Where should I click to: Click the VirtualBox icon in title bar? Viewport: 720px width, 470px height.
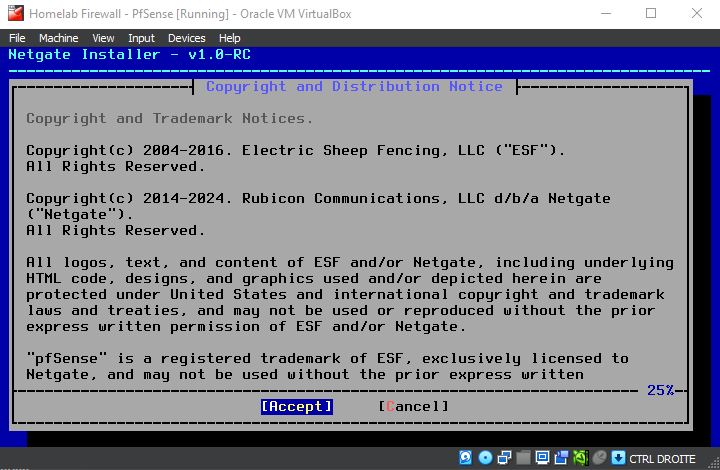tap(16, 13)
